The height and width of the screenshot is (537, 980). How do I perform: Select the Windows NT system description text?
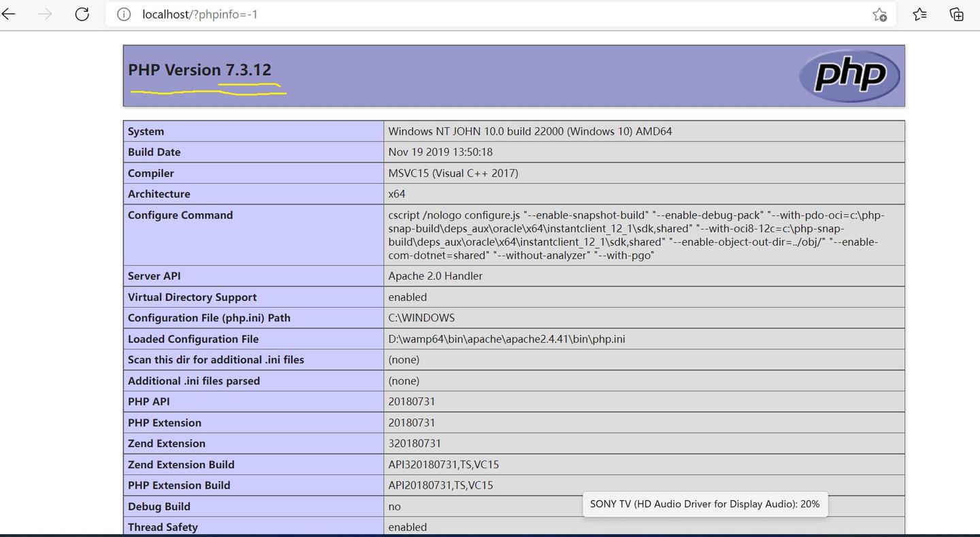tap(529, 131)
